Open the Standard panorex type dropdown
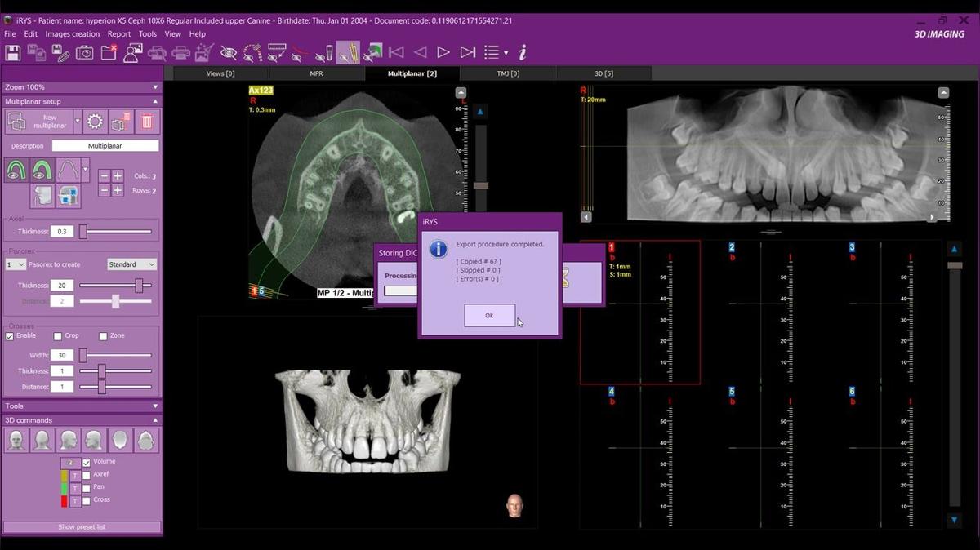This screenshot has width=980, height=550. pyautogui.click(x=131, y=264)
